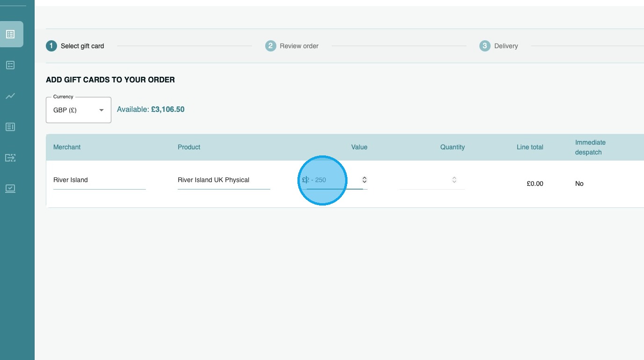
Task: Click the Value field stepper arrows
Action: coord(364,180)
